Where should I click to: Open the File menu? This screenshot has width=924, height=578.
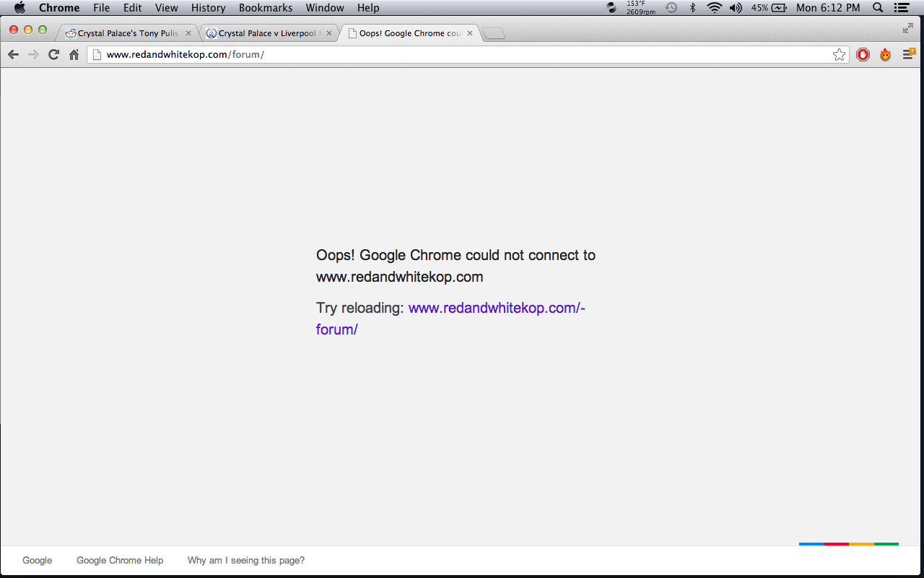[101, 8]
